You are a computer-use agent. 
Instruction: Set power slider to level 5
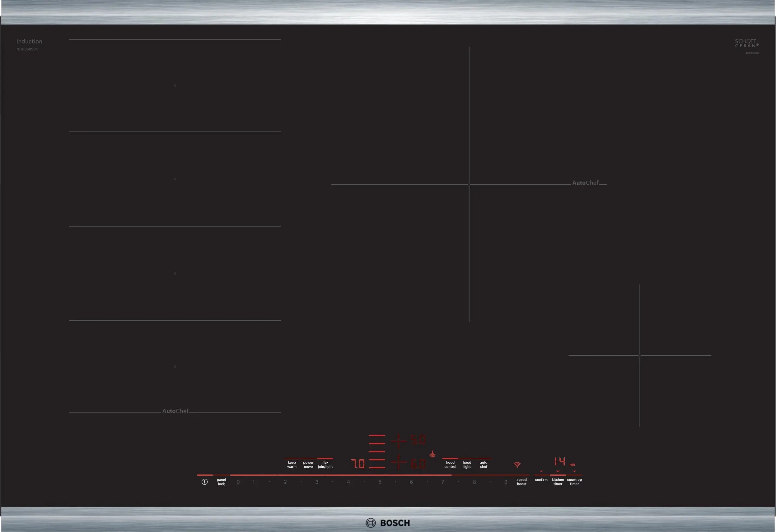click(x=380, y=482)
